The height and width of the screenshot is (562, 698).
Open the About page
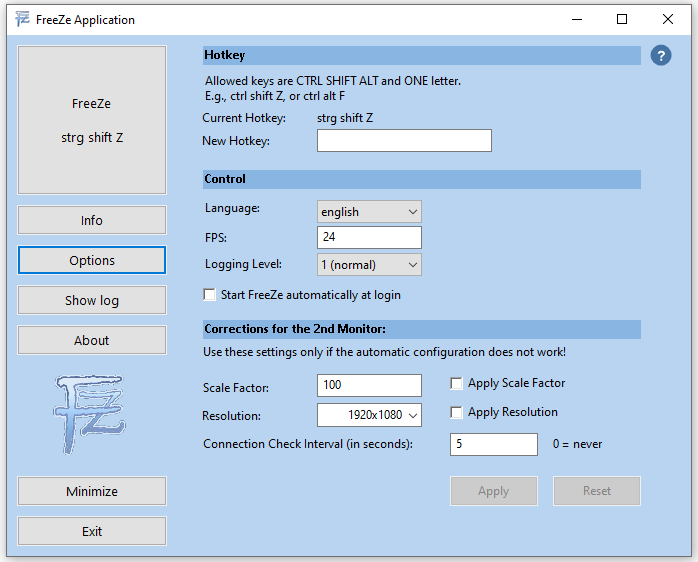click(x=92, y=340)
